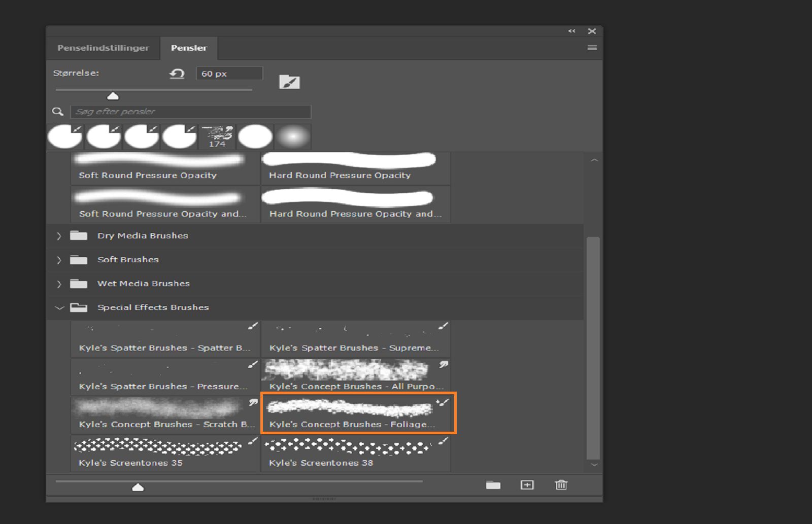Collapse the panel with double-arrow icon

pyautogui.click(x=572, y=31)
